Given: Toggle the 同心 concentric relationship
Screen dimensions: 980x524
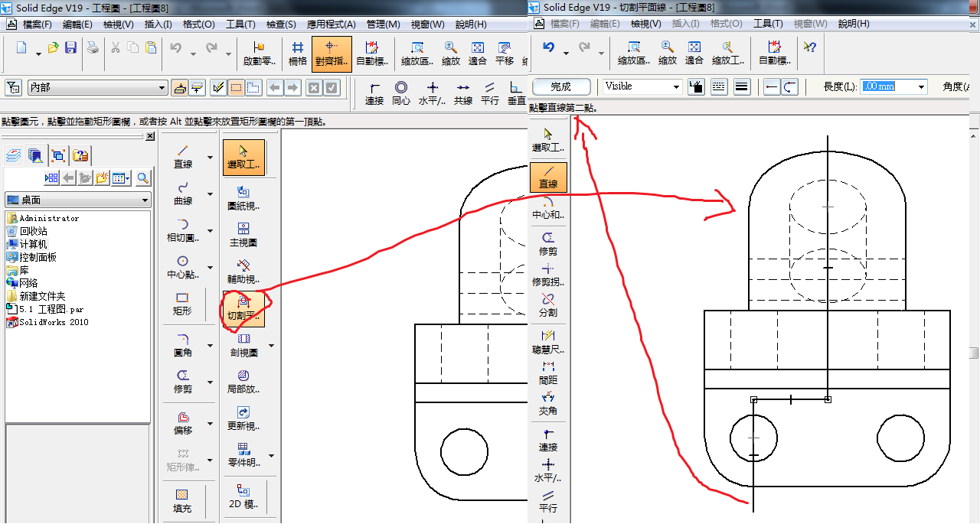Looking at the screenshot, I should coord(401,93).
